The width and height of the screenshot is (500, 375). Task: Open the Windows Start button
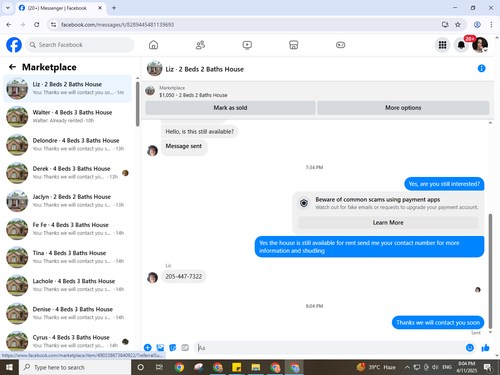pos(9,367)
